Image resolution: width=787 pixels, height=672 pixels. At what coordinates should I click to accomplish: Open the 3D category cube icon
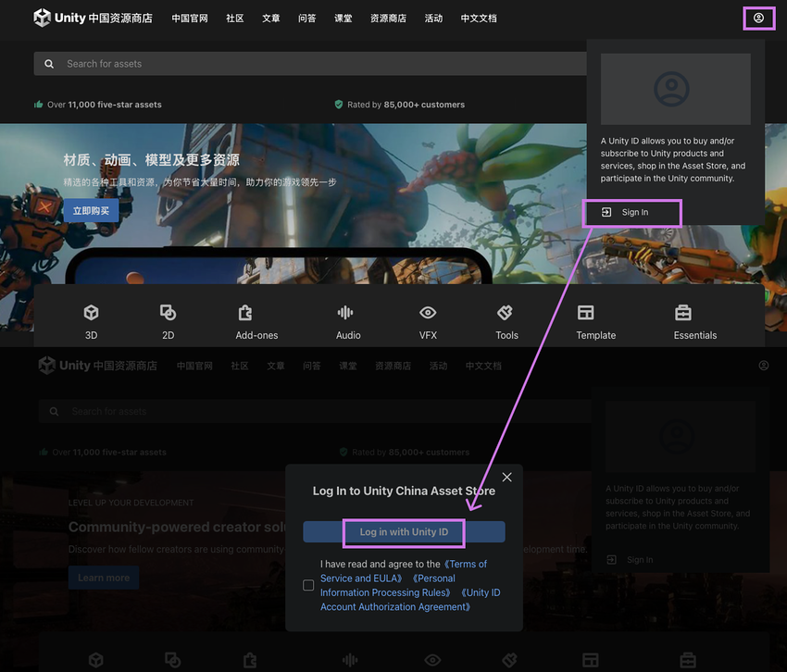click(91, 313)
